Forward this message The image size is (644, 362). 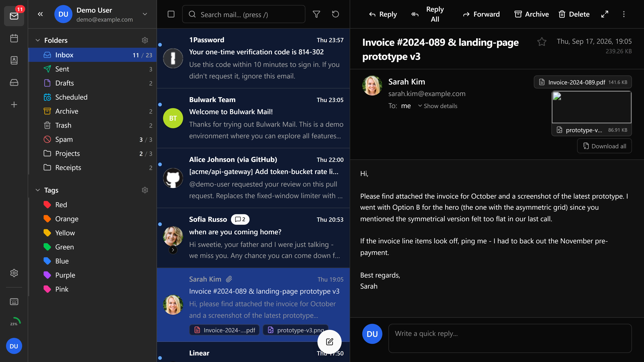481,14
